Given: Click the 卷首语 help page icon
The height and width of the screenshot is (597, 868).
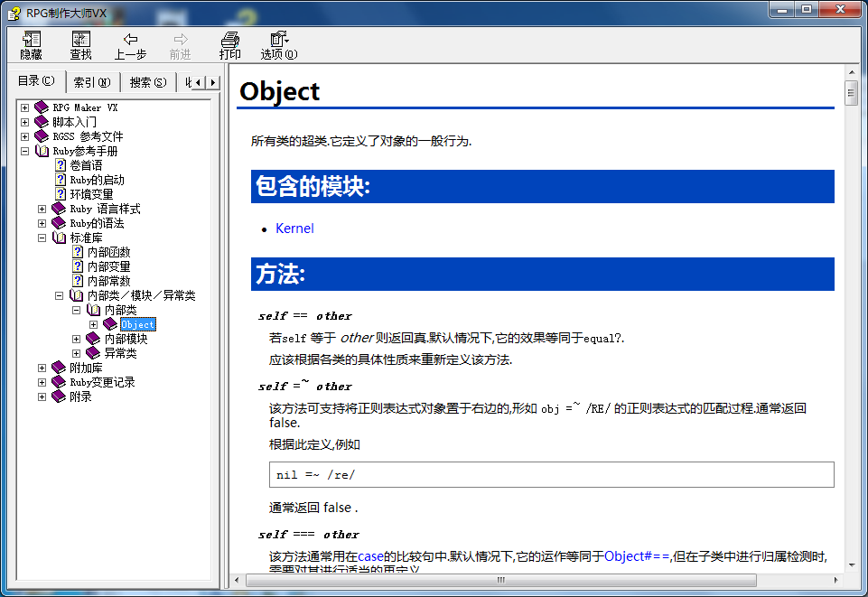Looking at the screenshot, I should [61, 165].
